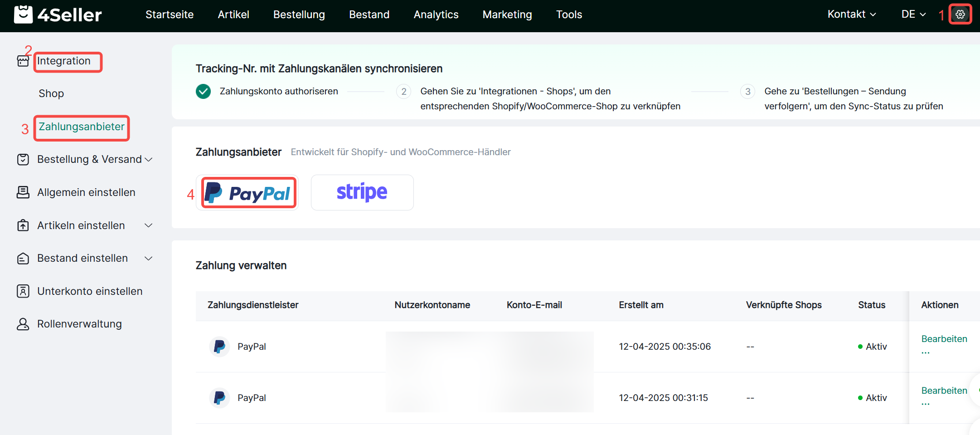Open the DE language dropdown
The height and width of the screenshot is (435, 980).
913,15
